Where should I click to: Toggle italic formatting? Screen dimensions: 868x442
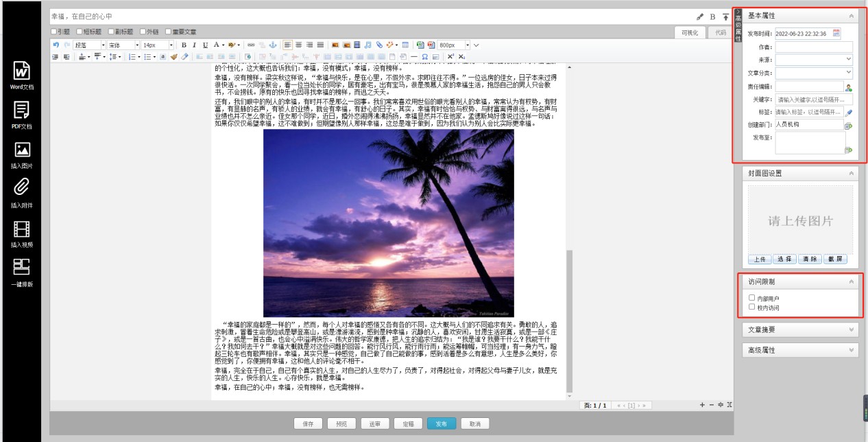[x=194, y=45]
